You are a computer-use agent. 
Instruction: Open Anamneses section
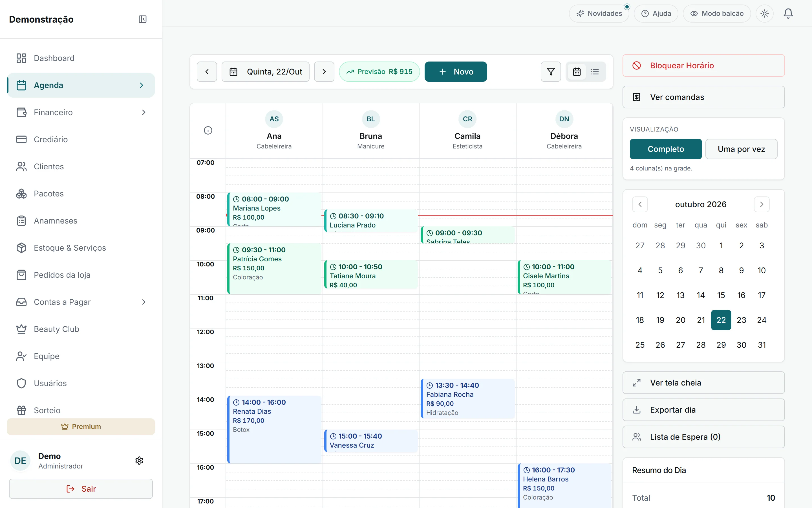pyautogui.click(x=81, y=221)
